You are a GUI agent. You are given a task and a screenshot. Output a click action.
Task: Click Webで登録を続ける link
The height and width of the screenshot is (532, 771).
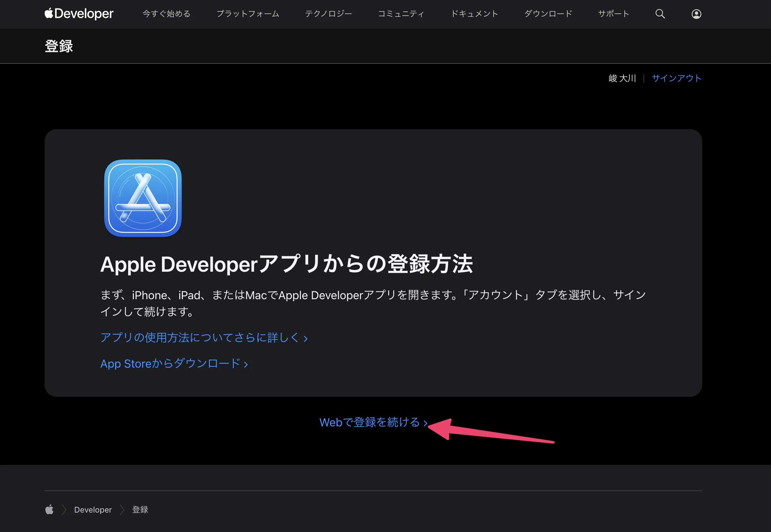373,422
